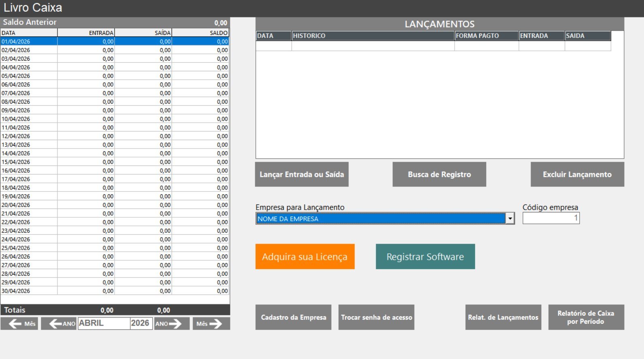Click the Código empresa input field
The height and width of the screenshot is (359, 644).
(x=551, y=218)
